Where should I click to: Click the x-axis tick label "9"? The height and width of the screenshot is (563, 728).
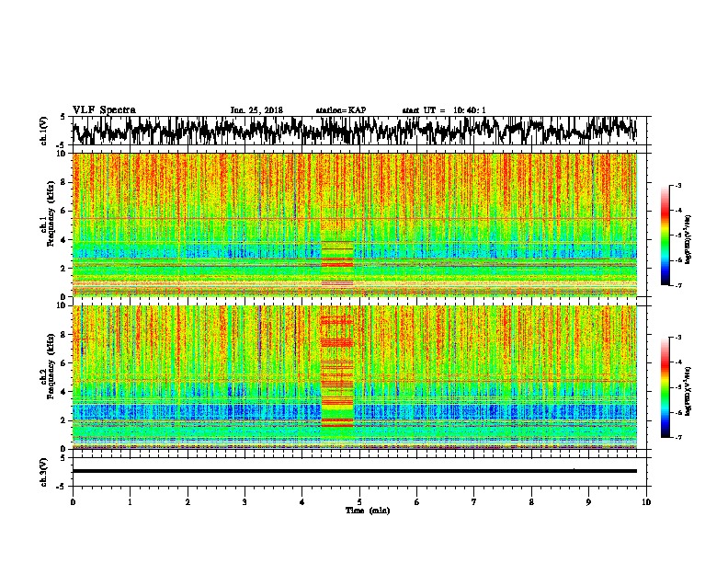pos(588,502)
